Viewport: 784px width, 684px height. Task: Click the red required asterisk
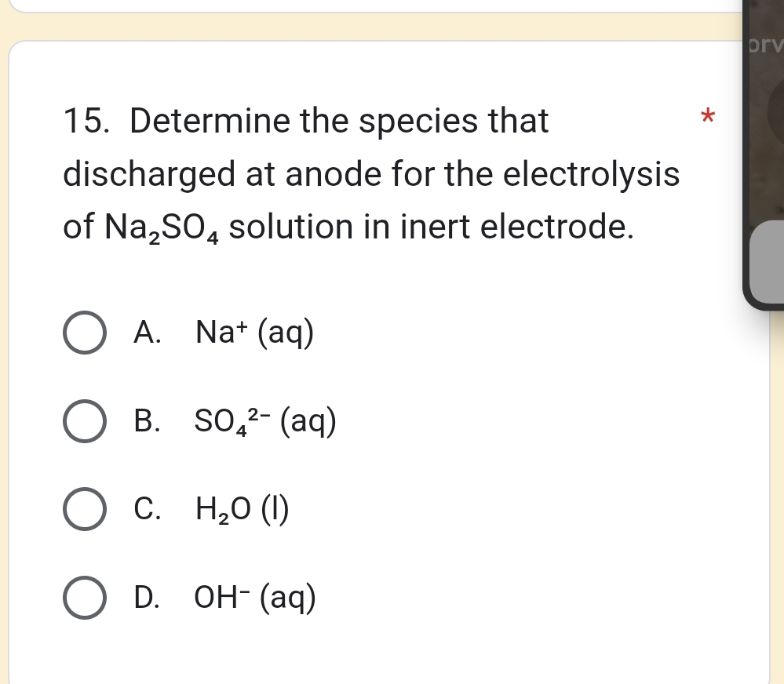click(708, 118)
